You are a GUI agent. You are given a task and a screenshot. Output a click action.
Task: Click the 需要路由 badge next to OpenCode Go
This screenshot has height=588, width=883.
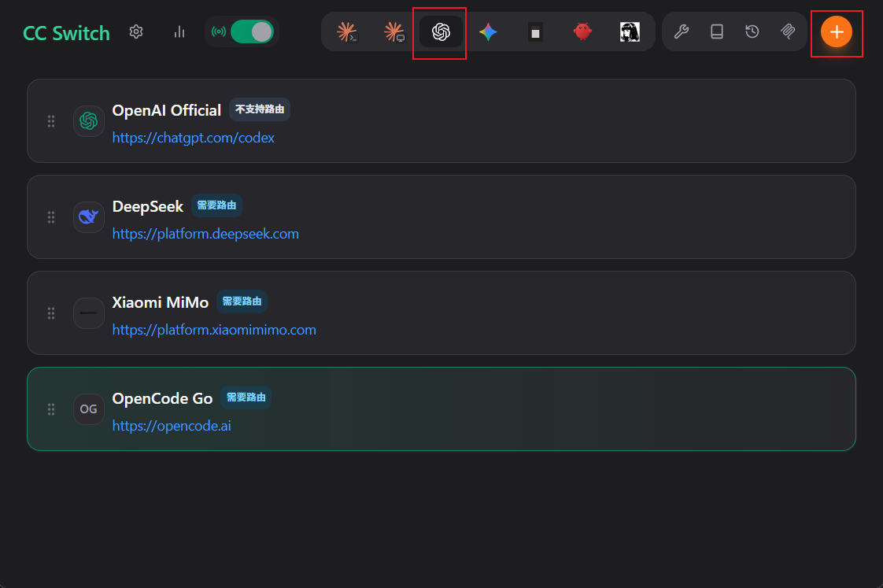click(246, 398)
